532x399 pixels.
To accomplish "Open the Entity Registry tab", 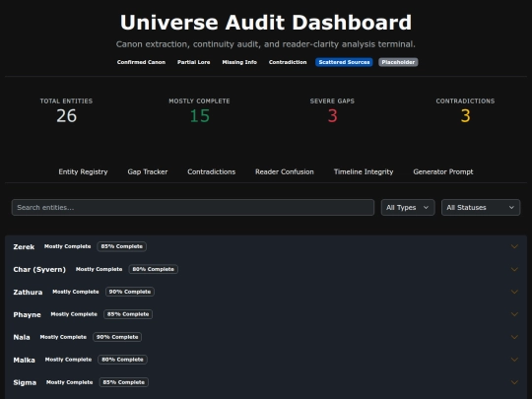I will coord(83,171).
